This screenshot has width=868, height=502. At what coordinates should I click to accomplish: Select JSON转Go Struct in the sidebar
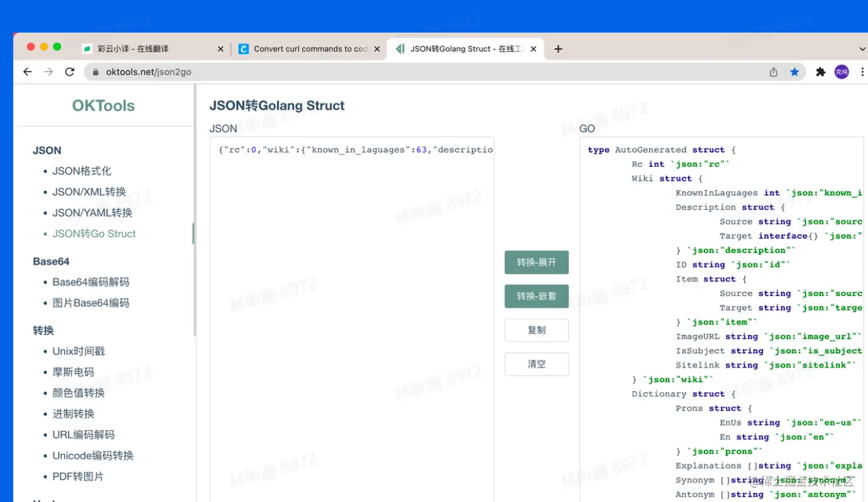tap(95, 233)
